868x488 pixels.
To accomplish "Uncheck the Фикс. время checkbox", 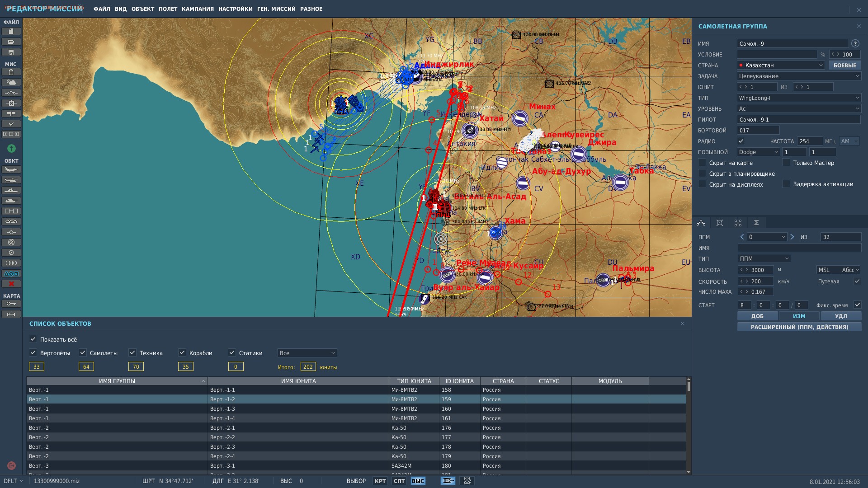I will click(x=857, y=305).
